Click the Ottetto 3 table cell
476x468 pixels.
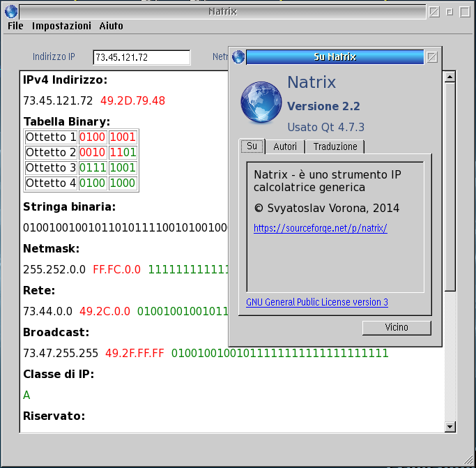pyautogui.click(x=51, y=168)
